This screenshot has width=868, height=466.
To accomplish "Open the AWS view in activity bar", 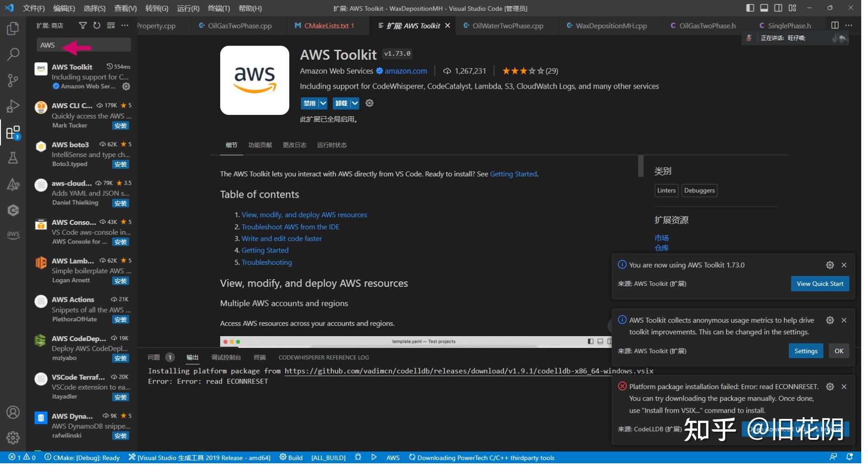I will pyautogui.click(x=13, y=234).
